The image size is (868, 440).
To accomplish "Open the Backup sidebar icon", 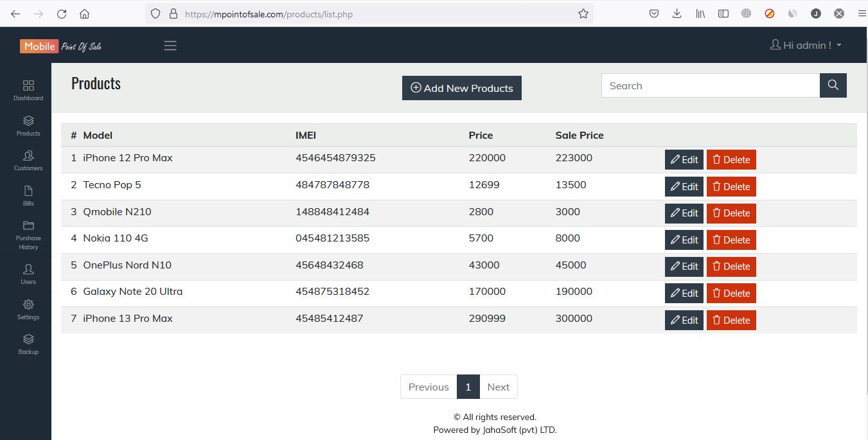I will pos(28,340).
